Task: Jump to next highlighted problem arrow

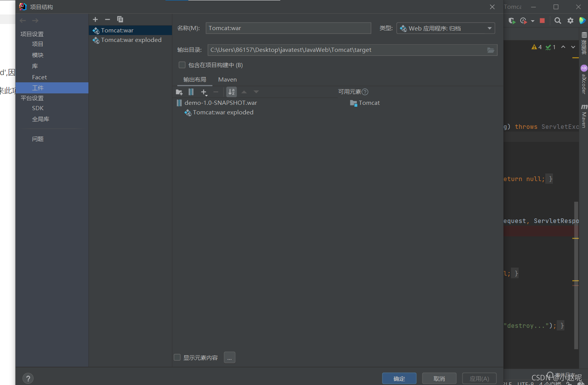Action: click(x=573, y=47)
